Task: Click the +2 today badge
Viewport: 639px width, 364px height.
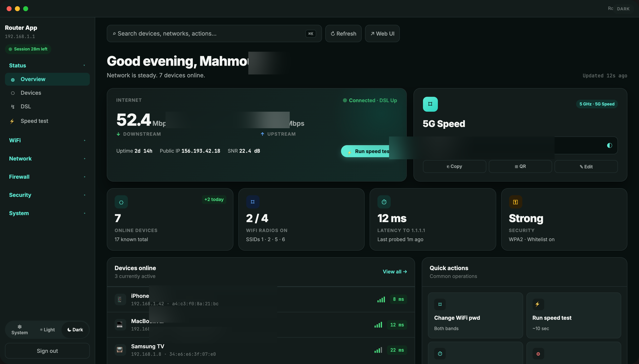Action: [214, 200]
